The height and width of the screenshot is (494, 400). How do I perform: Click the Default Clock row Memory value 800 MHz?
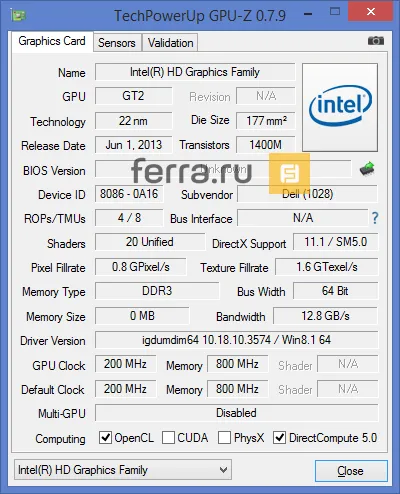[237, 389]
